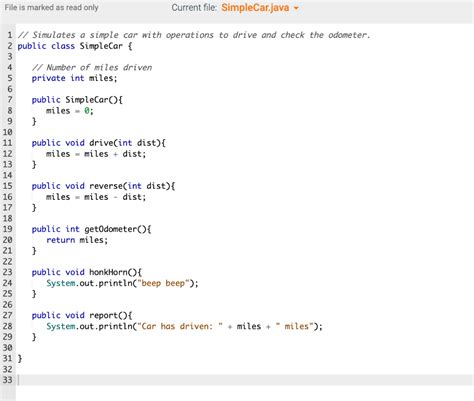Click line number 27 in the gutter
The width and height of the screenshot is (474, 401).
[x=8, y=315]
